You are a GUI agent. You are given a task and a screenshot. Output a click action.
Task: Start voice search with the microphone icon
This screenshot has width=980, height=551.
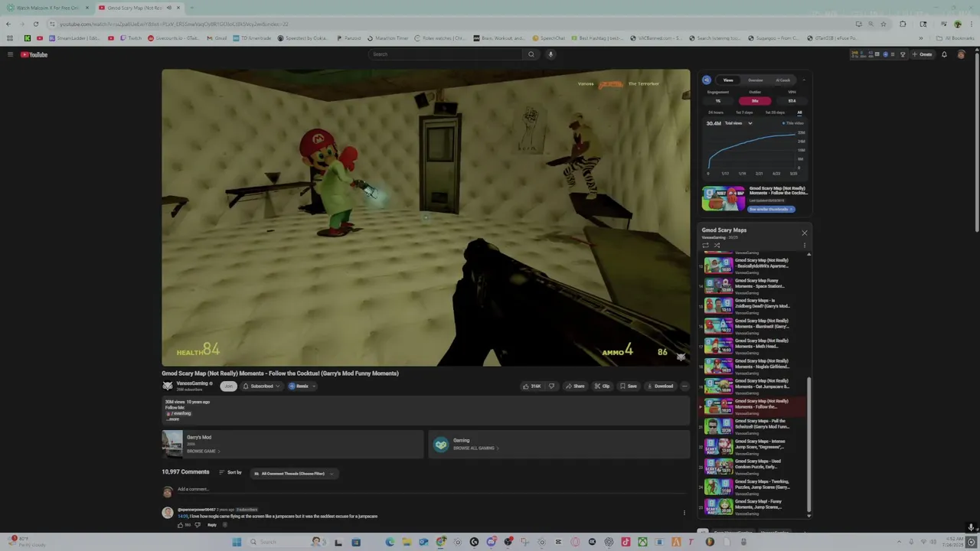(550, 54)
